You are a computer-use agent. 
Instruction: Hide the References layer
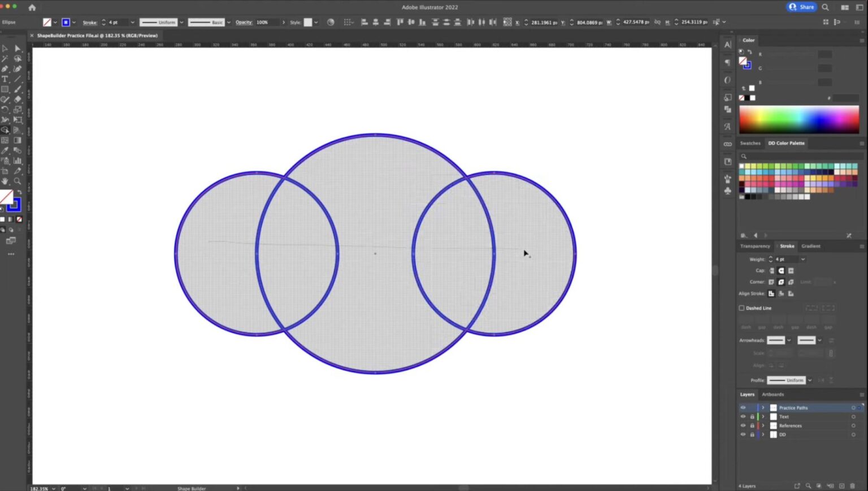click(743, 425)
